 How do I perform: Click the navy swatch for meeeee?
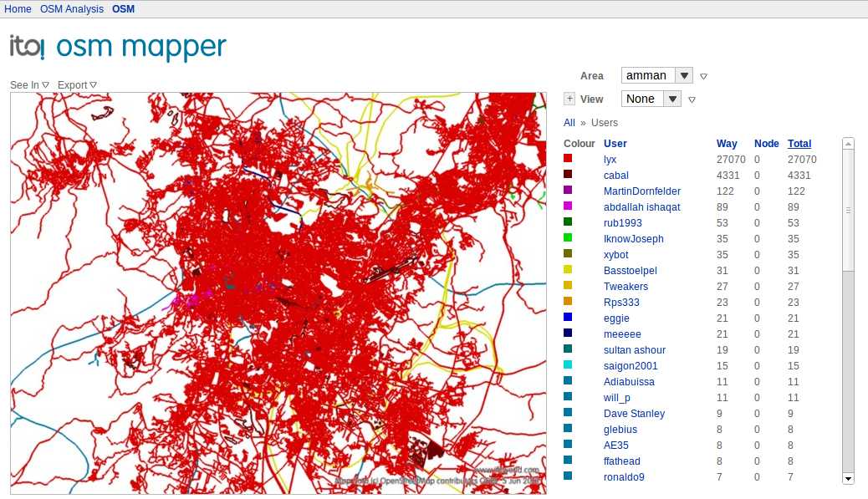[568, 333]
